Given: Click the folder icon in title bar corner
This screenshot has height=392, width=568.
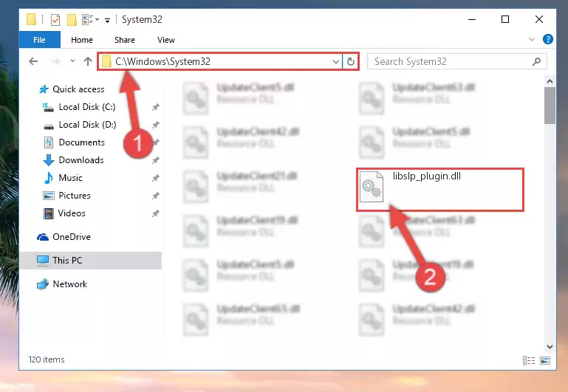Looking at the screenshot, I should coord(32,19).
